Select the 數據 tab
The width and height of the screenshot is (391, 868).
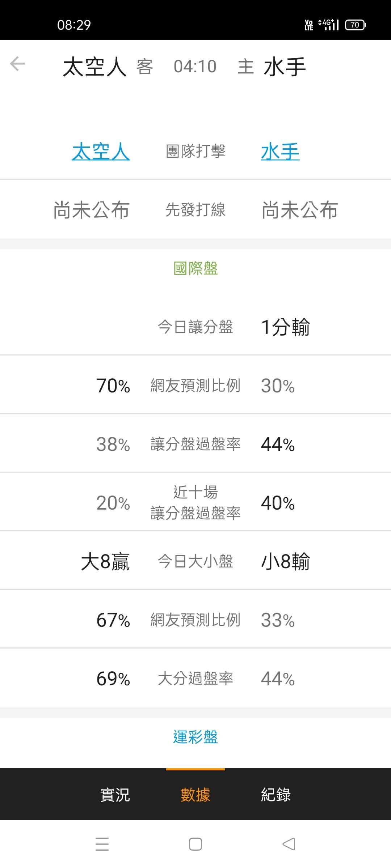pyautogui.click(x=195, y=795)
